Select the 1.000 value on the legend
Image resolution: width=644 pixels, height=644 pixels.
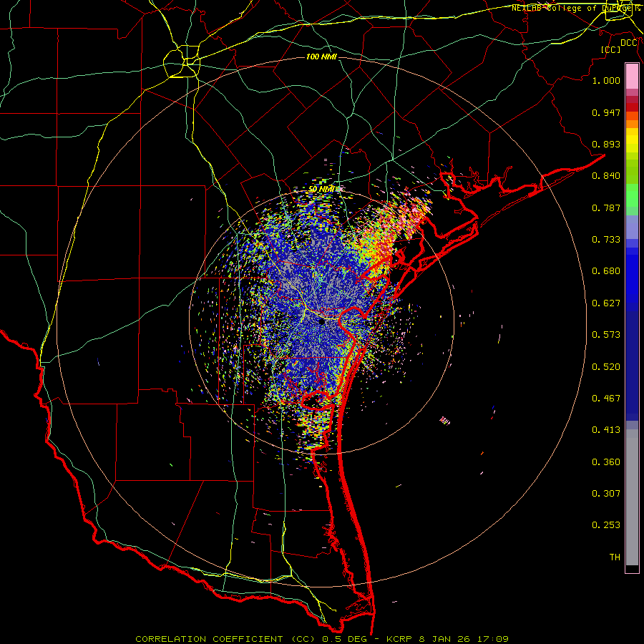pos(606,80)
